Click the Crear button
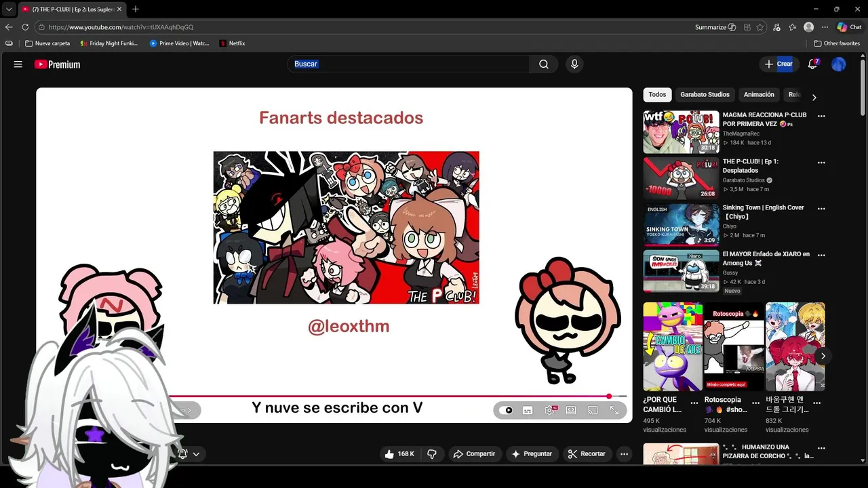The image size is (868, 488). point(778,64)
